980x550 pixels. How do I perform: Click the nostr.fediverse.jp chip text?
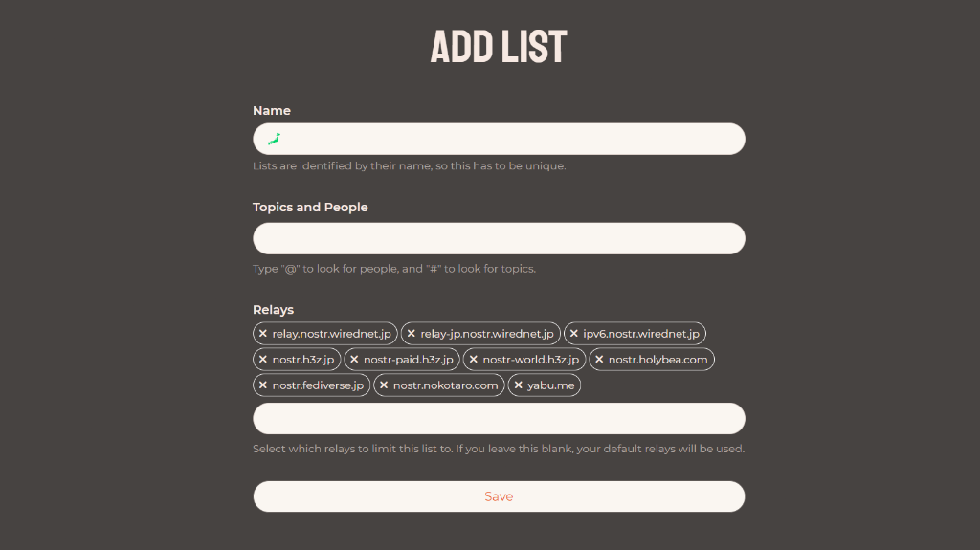click(318, 385)
